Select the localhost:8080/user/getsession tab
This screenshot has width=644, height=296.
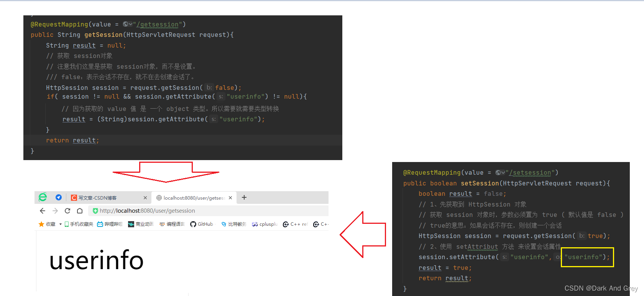coord(194,198)
